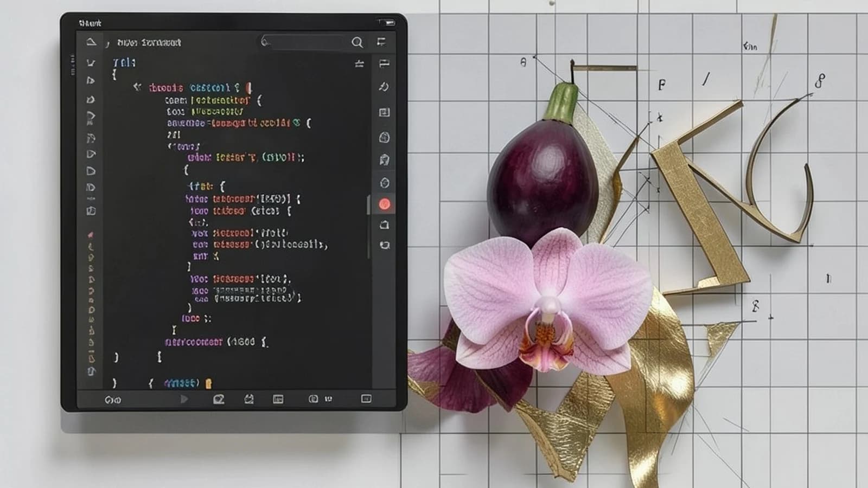
Task: Open the sliders settings icon above the code
Action: 359,64
